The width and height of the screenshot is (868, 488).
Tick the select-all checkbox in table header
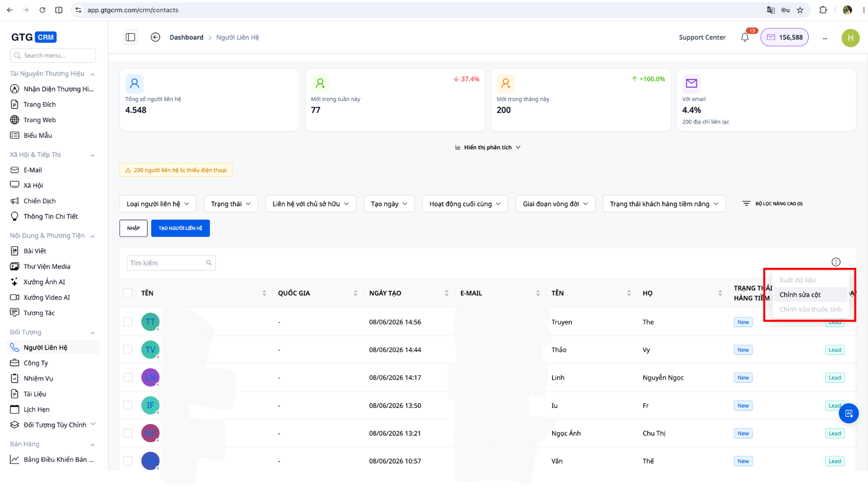pos(128,293)
